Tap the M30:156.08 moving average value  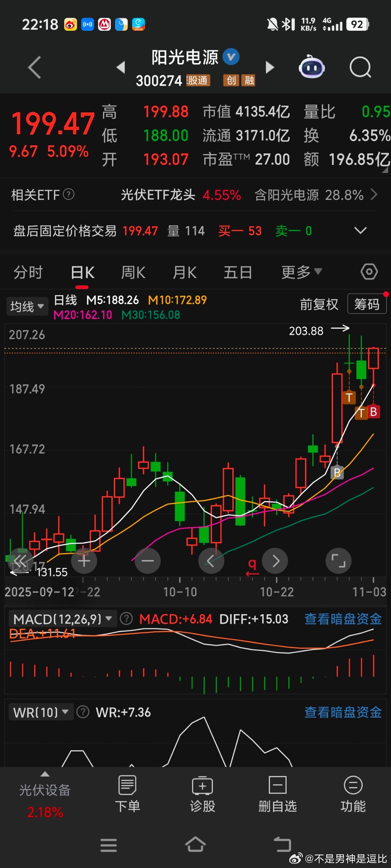pyautogui.click(x=151, y=315)
